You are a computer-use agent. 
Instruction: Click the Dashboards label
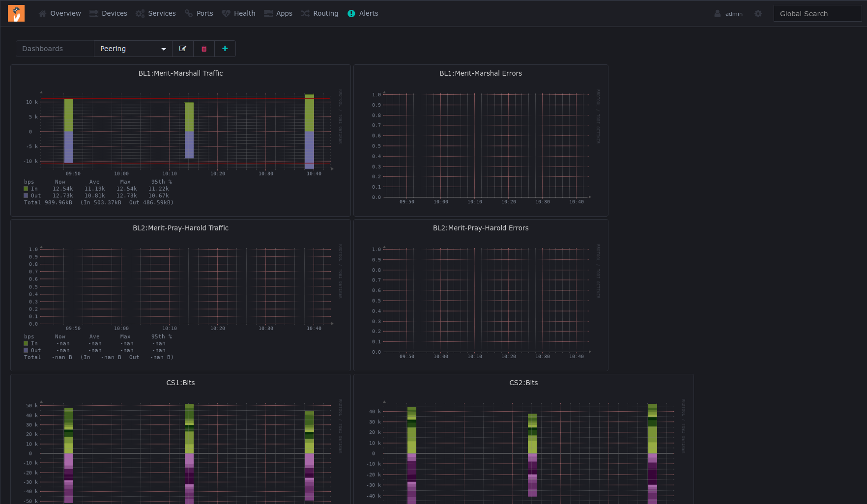click(55, 49)
